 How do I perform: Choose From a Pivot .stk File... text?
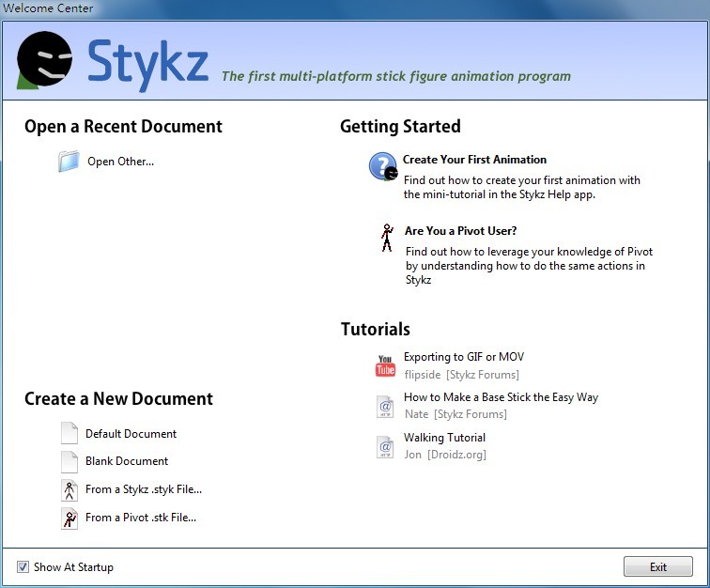pyautogui.click(x=141, y=518)
